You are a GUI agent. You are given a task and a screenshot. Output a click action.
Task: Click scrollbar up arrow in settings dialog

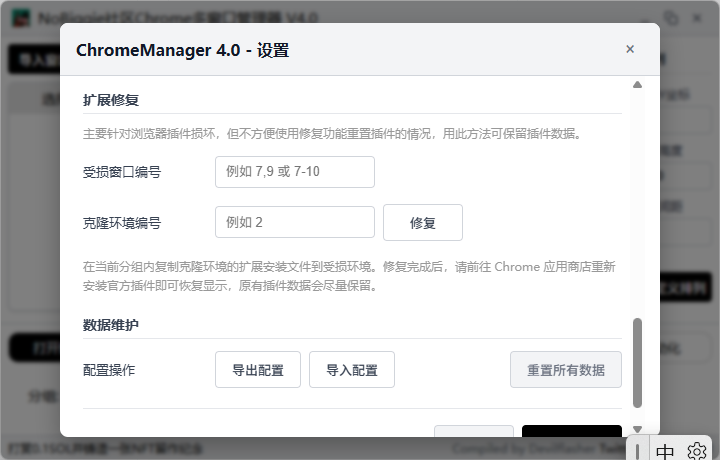click(637, 84)
